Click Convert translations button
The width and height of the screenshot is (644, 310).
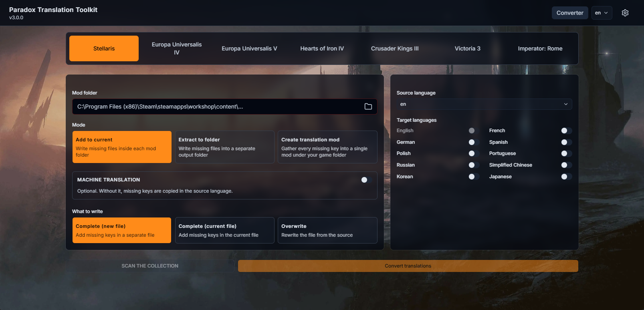point(408,266)
